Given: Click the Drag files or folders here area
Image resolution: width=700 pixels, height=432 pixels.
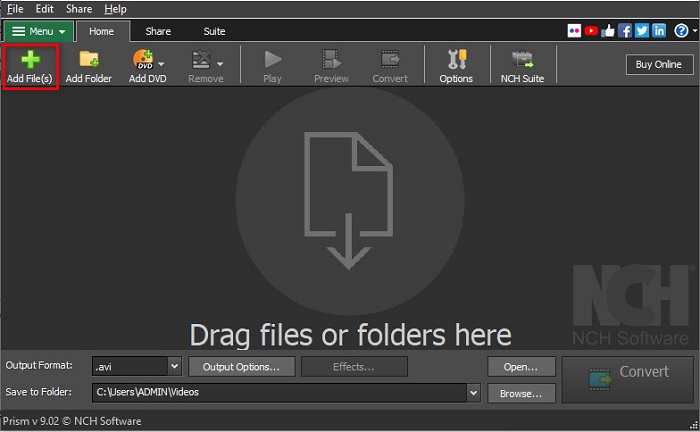Looking at the screenshot, I should pyautogui.click(x=350, y=335).
